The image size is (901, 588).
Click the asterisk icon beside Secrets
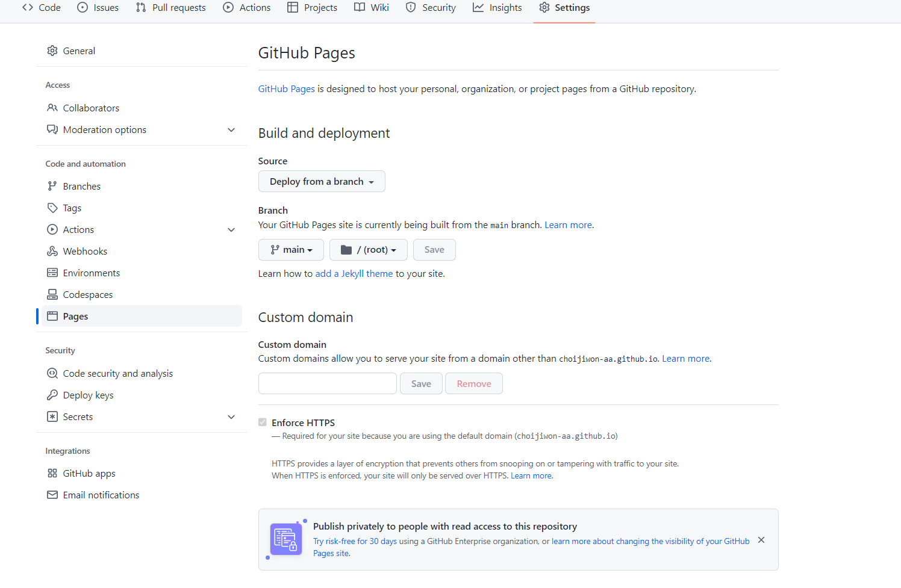[52, 416]
